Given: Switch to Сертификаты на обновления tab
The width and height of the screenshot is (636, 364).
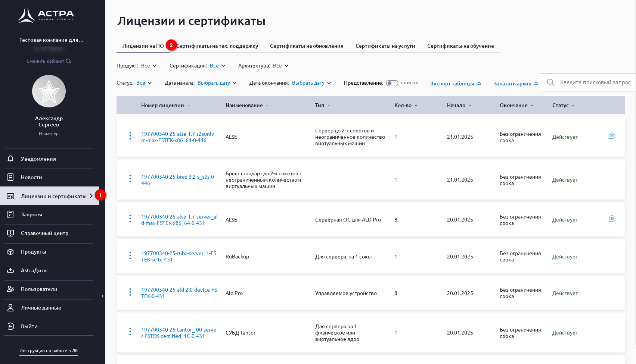Looking at the screenshot, I should [x=307, y=46].
